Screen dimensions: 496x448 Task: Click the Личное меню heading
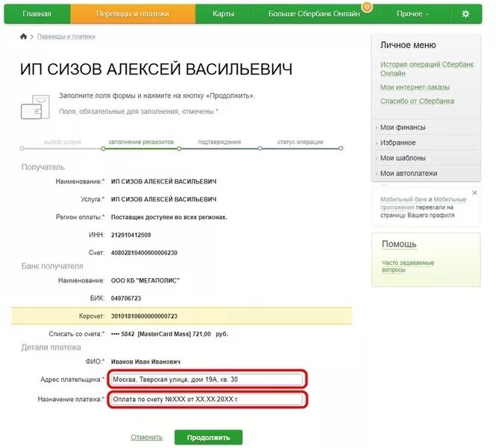point(408,45)
